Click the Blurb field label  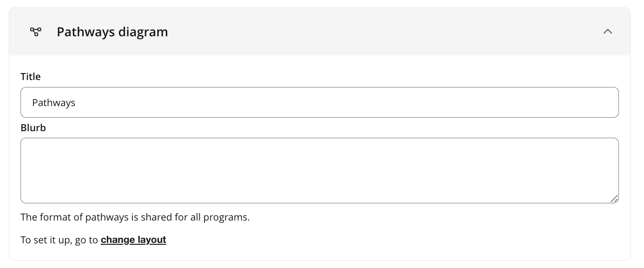click(33, 128)
